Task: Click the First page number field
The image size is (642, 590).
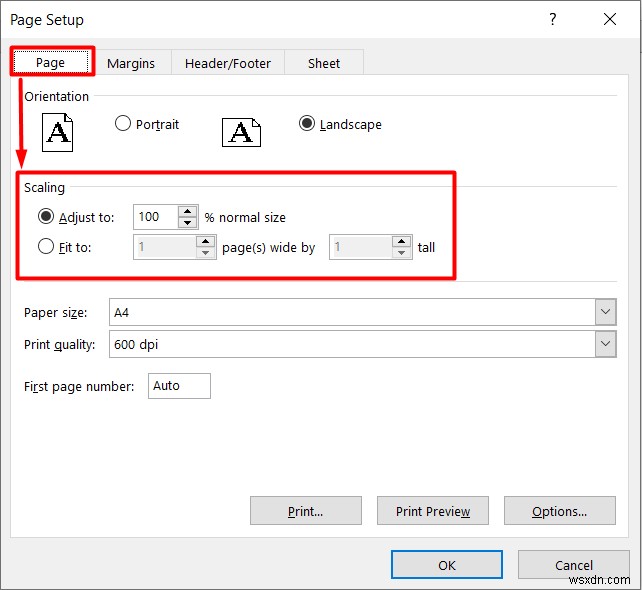Action: (179, 386)
